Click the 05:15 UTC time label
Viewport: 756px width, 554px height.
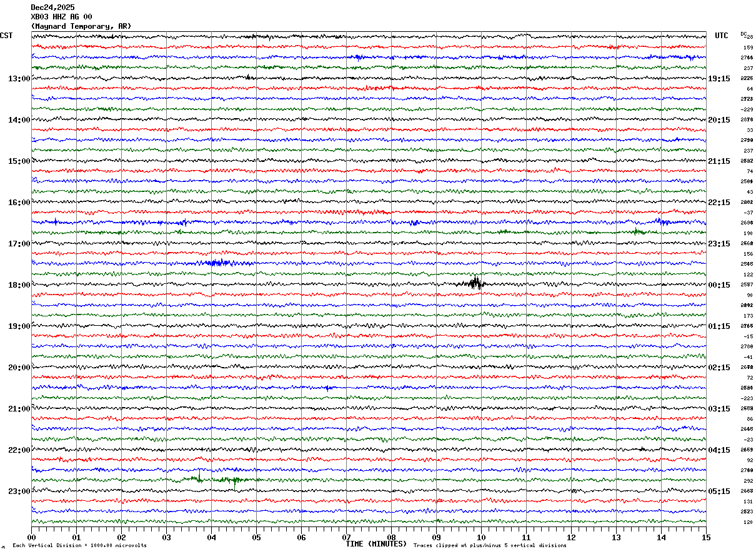coord(719,491)
